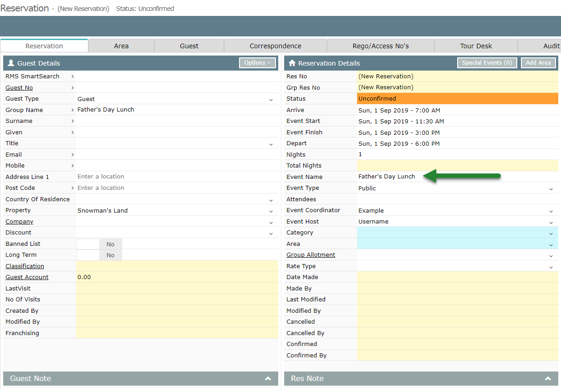This screenshot has width=561, height=392.
Task: Expand Country Of Residence dropdown
Action: pos(271,200)
